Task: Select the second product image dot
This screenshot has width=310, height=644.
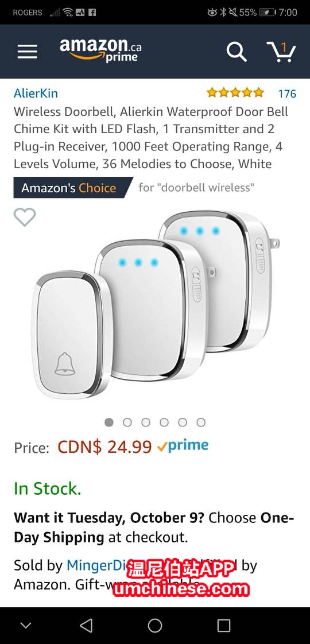Action: [127, 422]
